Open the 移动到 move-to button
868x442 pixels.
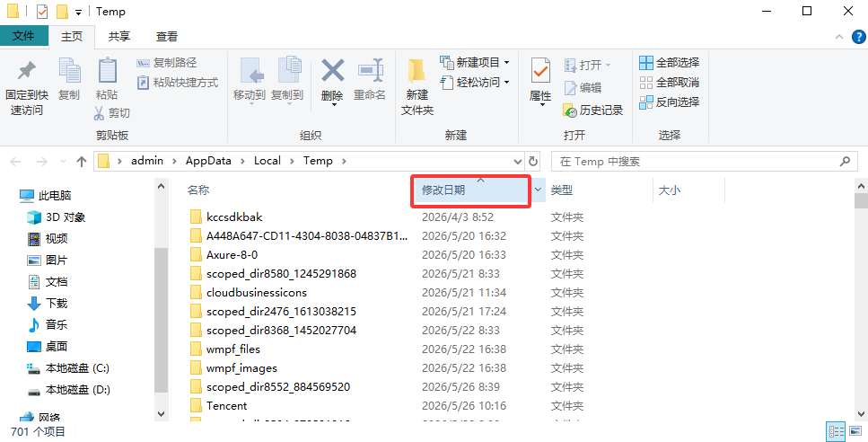(x=250, y=80)
